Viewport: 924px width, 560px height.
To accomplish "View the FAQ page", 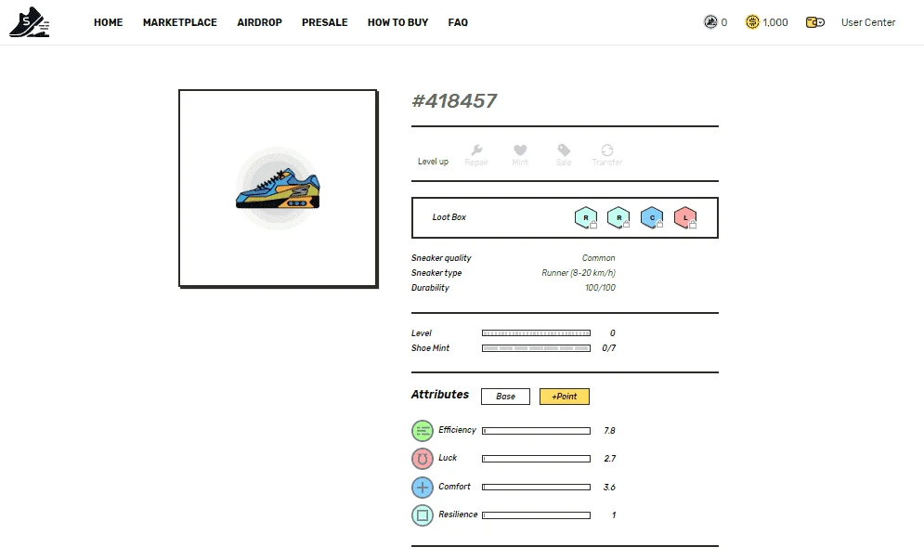I will click(x=458, y=22).
